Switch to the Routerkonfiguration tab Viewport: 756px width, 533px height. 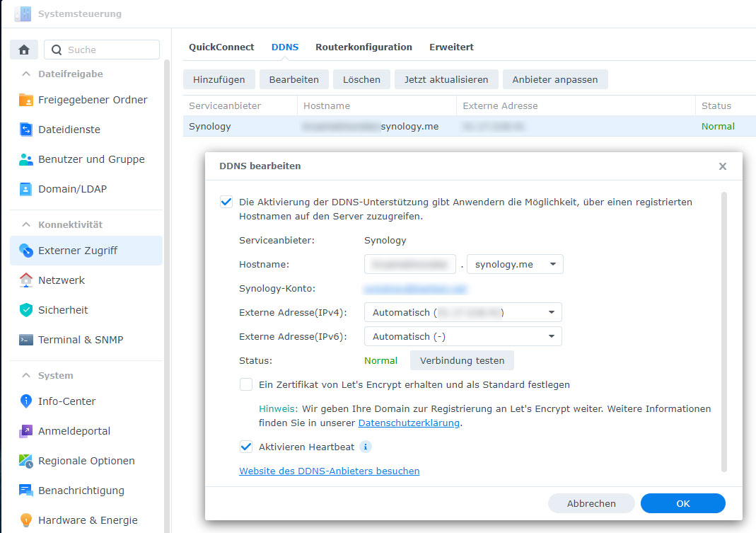pyautogui.click(x=364, y=47)
